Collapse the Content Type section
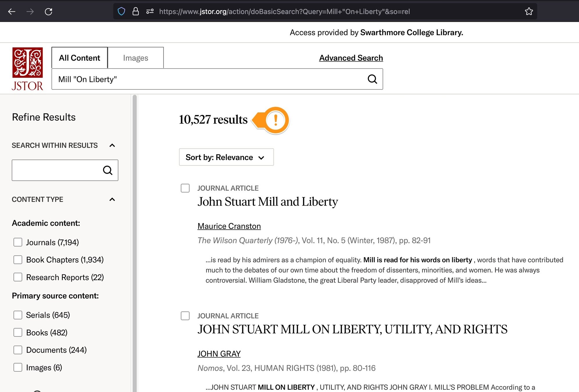Viewport: 579px width, 392px height. [x=112, y=199]
